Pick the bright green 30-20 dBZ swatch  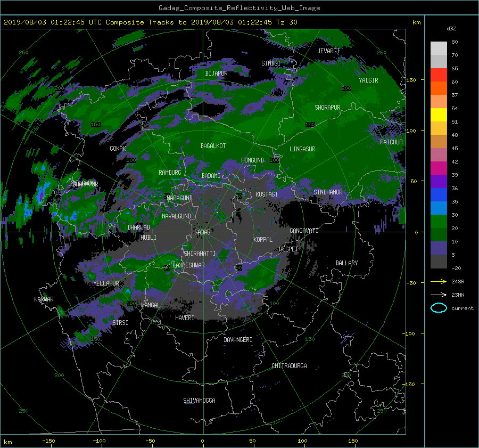pyautogui.click(x=439, y=221)
